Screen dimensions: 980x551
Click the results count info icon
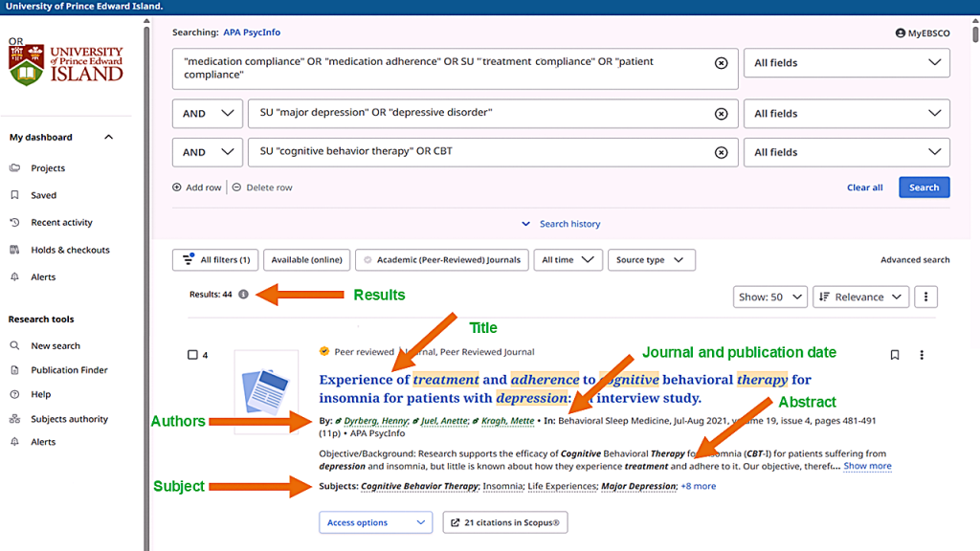coord(243,295)
